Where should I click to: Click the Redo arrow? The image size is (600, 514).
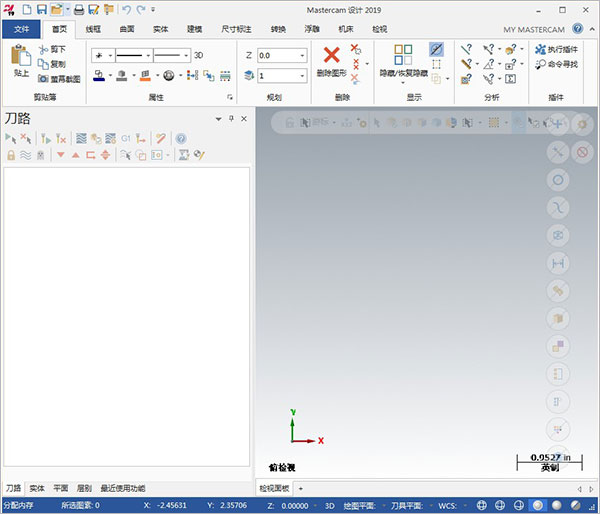coord(141,10)
